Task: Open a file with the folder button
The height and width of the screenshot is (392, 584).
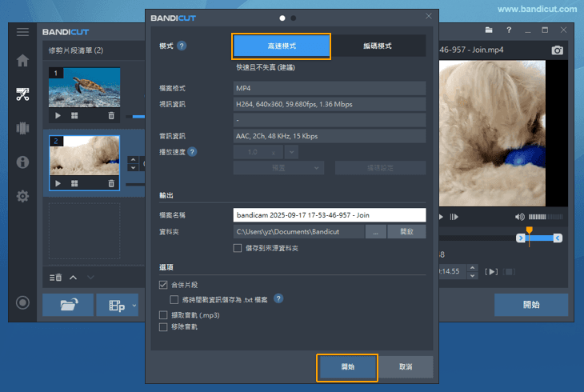Action: (x=68, y=305)
